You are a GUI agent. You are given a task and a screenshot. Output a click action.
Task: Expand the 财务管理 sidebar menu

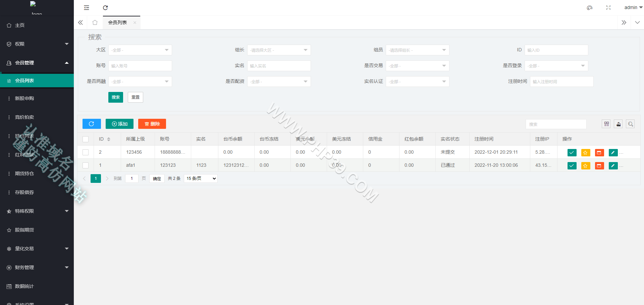pyautogui.click(x=37, y=267)
